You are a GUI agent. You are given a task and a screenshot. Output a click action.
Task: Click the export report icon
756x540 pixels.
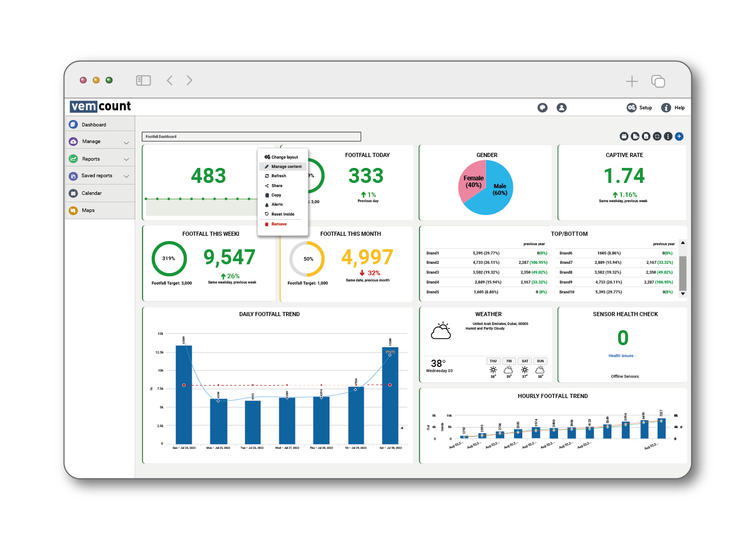coord(635,136)
